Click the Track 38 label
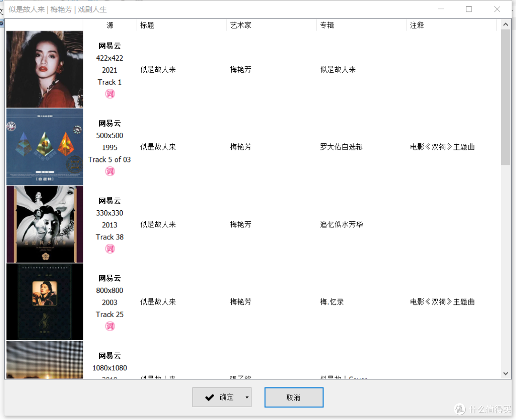This screenshot has height=420, width=516. click(x=109, y=237)
